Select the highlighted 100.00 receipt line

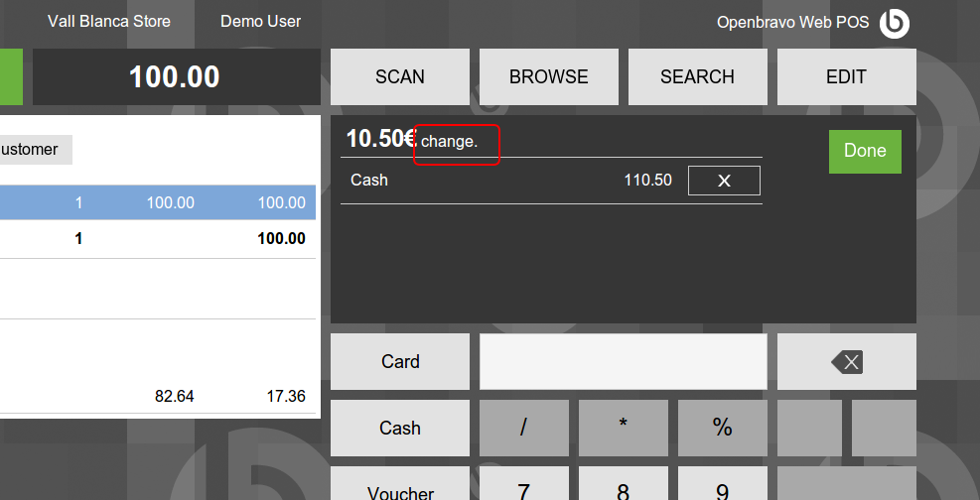tap(159, 202)
